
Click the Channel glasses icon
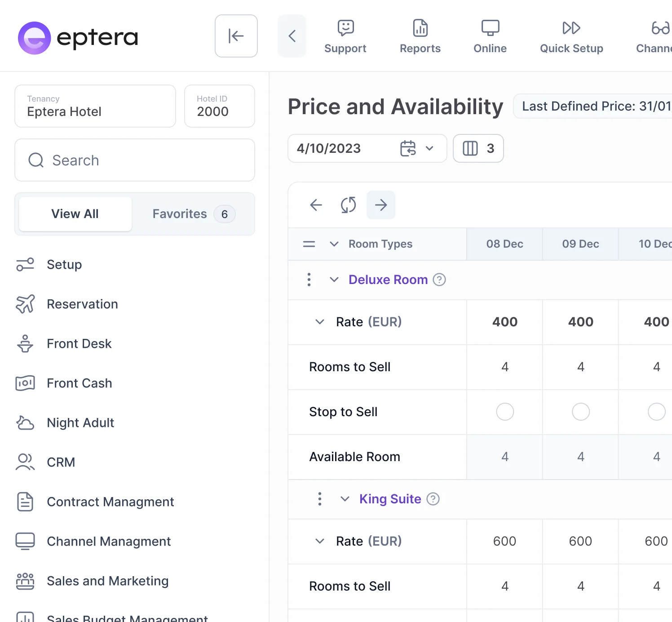coord(661,28)
